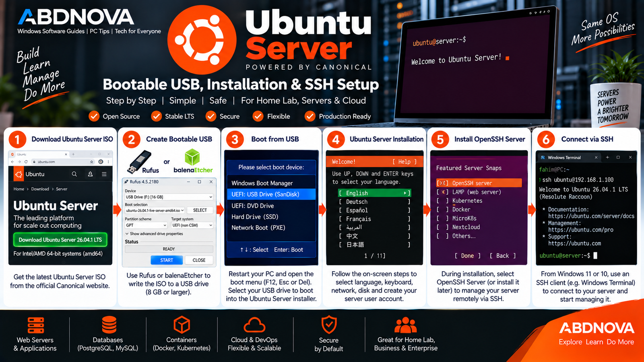
Task: Click the Cloud & DevOps cloud icon
Action: (254, 325)
